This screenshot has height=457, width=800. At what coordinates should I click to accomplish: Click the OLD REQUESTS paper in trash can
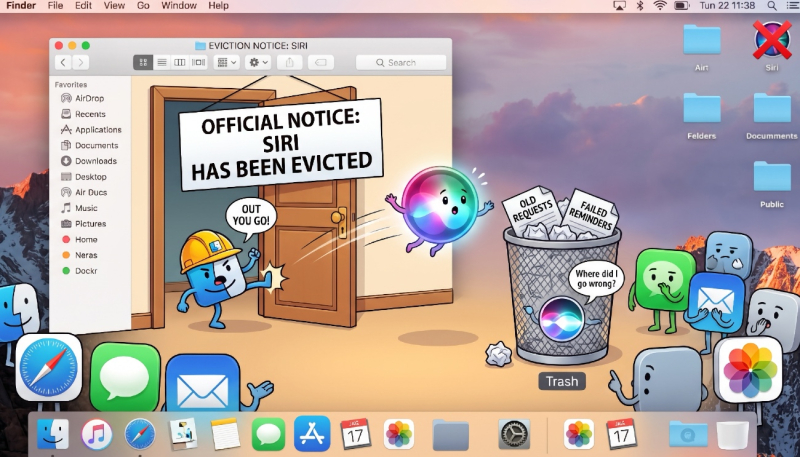pyautogui.click(x=531, y=209)
